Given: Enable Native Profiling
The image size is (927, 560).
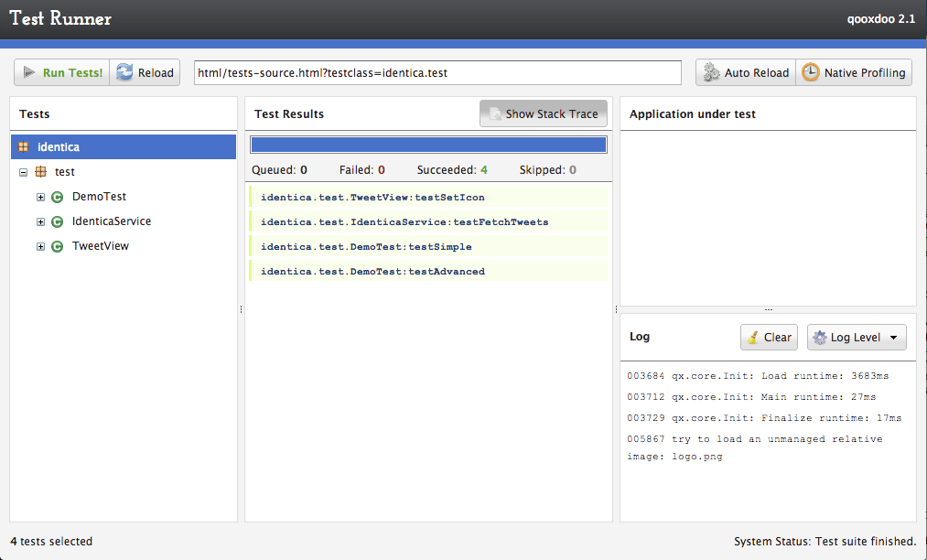Looking at the screenshot, I should coord(853,71).
